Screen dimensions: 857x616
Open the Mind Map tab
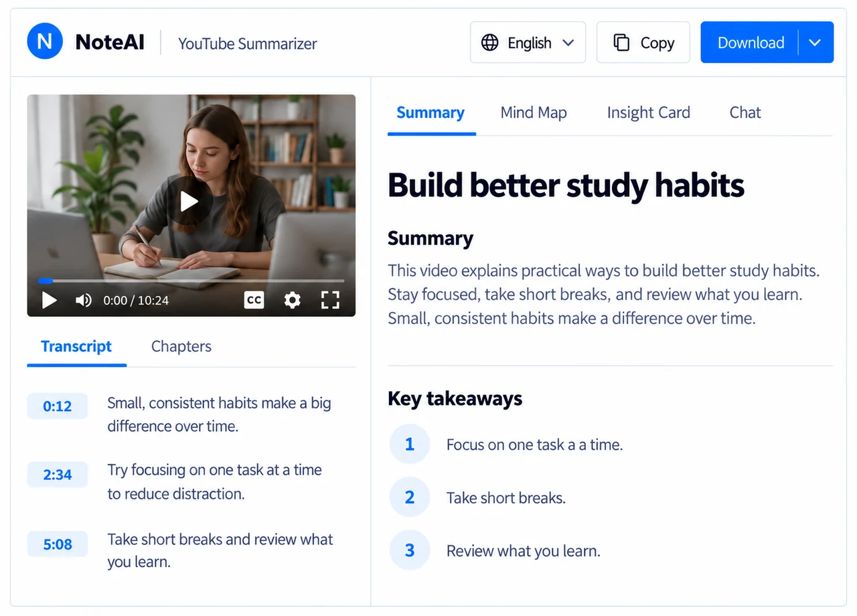(x=534, y=112)
